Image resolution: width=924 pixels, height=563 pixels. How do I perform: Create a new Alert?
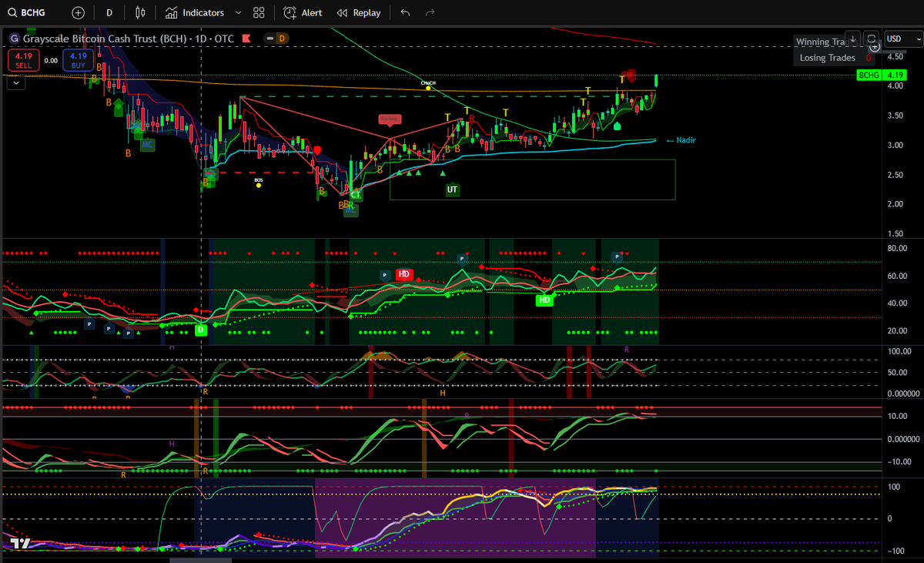[303, 12]
